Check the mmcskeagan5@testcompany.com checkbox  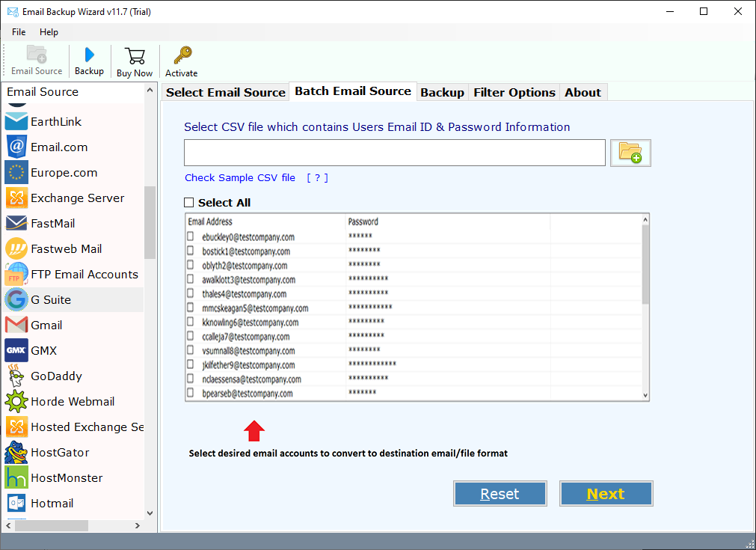[191, 308]
